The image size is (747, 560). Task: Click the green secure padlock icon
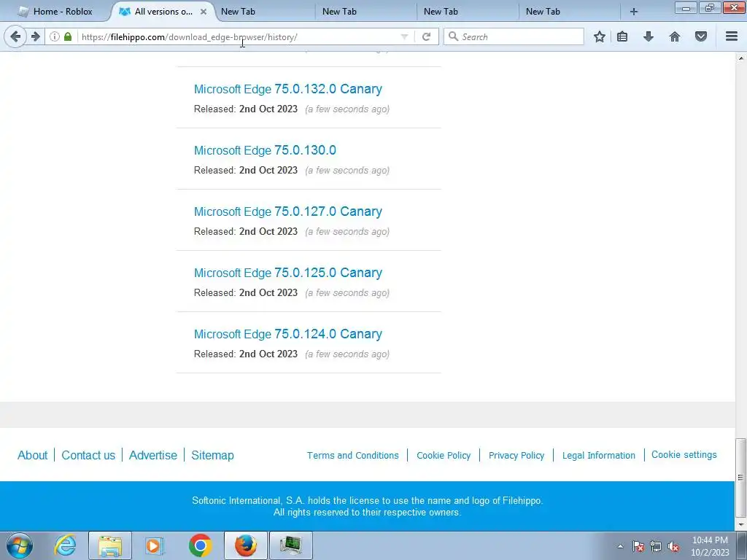(x=68, y=36)
